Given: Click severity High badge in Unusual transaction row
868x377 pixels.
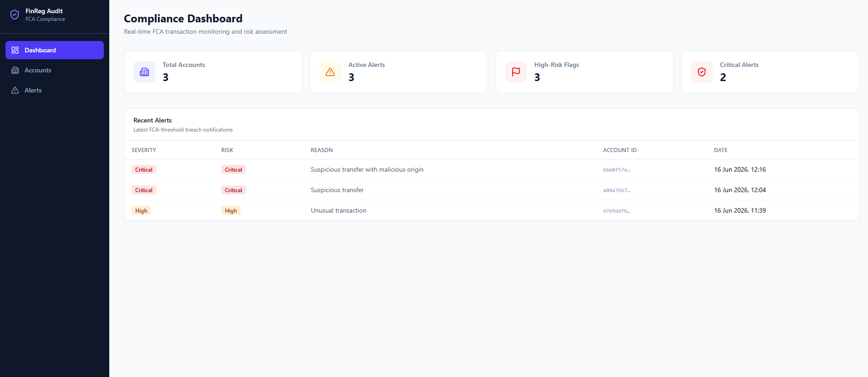Looking at the screenshot, I should pyautogui.click(x=141, y=210).
